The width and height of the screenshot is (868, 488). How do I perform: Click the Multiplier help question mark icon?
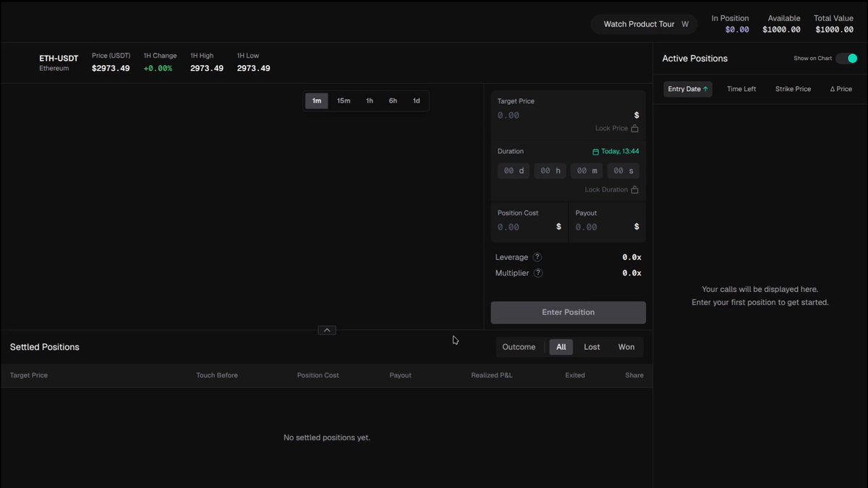coord(537,273)
